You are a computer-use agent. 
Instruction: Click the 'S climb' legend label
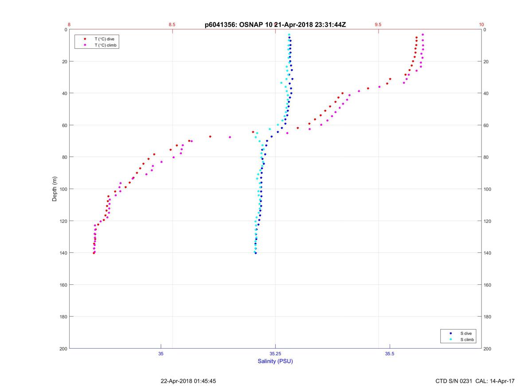467,340
